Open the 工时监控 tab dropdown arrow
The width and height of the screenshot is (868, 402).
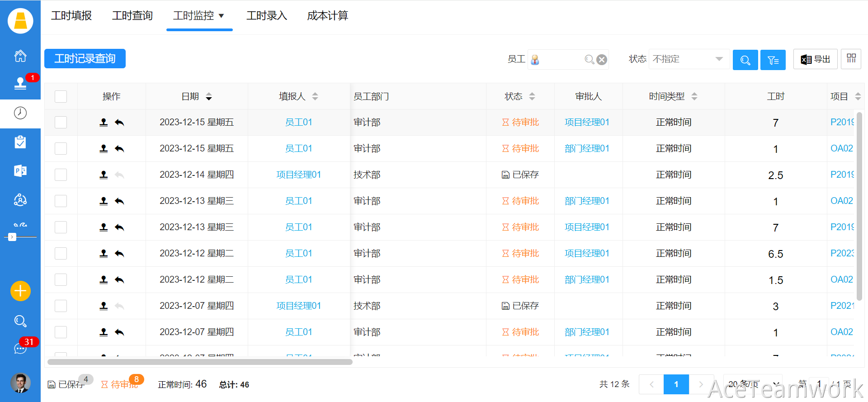[x=222, y=16]
